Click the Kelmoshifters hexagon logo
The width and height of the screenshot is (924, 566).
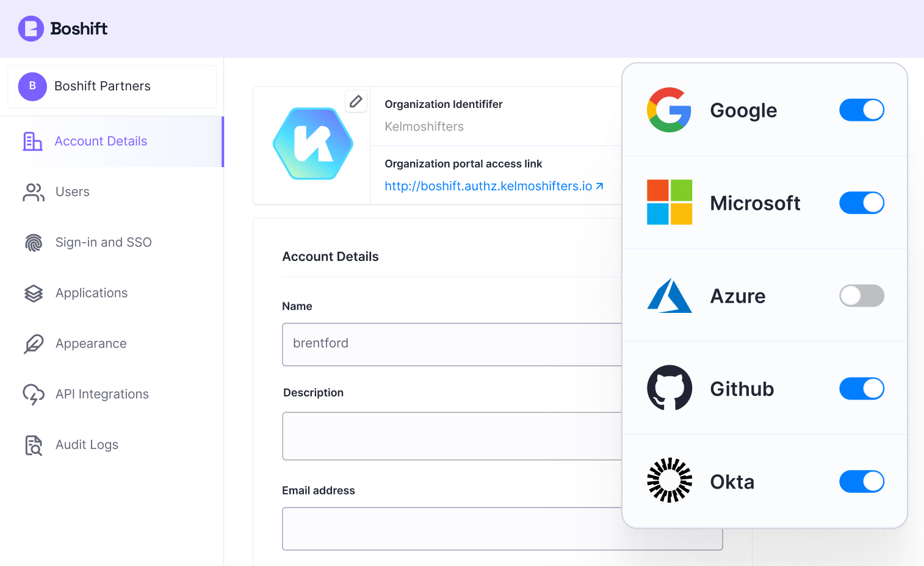pos(313,144)
